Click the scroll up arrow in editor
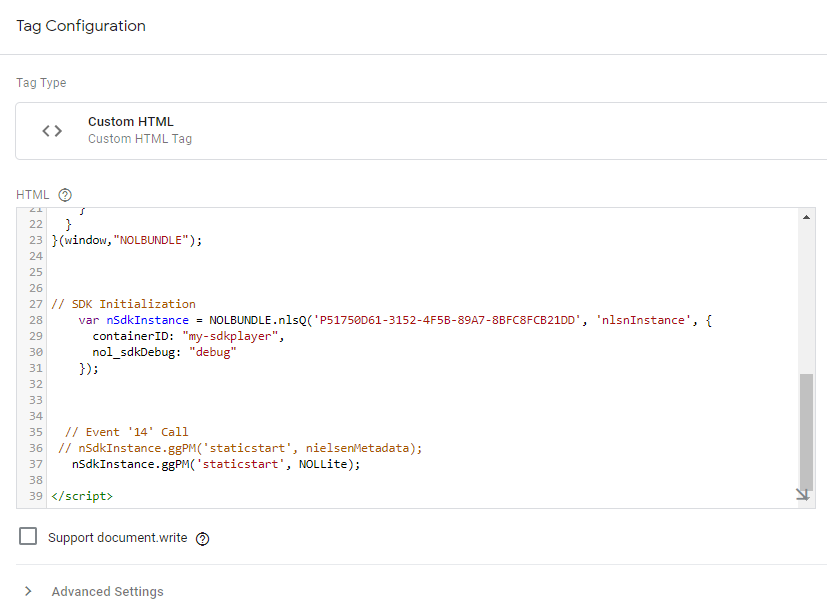 pyautogui.click(x=806, y=217)
